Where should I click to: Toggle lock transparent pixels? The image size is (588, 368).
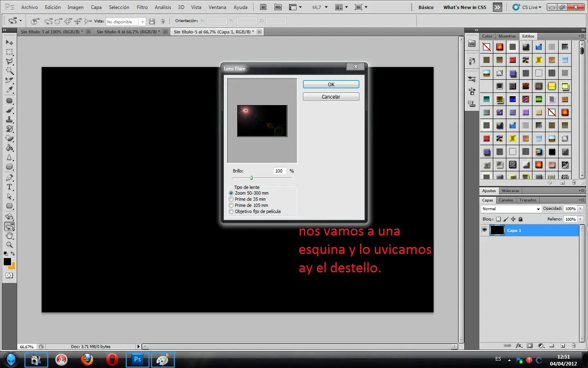point(498,219)
